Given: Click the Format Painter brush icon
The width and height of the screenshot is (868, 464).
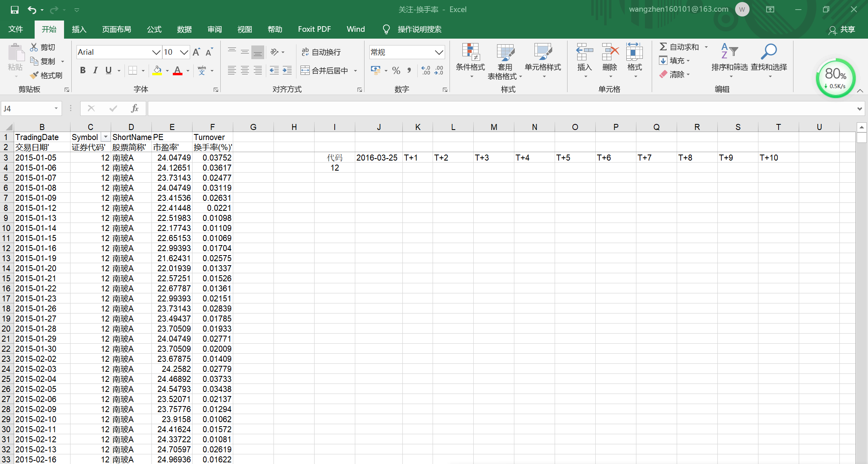Looking at the screenshot, I should [x=35, y=75].
